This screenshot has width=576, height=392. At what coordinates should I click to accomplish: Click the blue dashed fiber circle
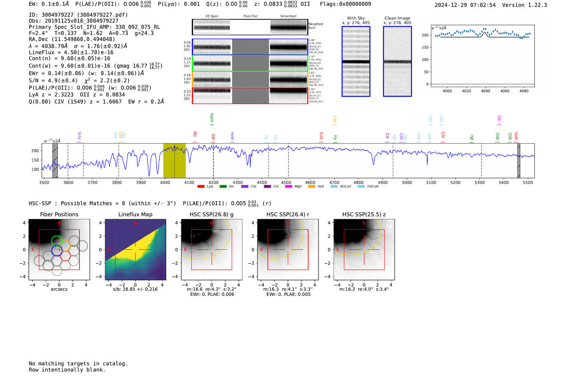(x=57, y=251)
